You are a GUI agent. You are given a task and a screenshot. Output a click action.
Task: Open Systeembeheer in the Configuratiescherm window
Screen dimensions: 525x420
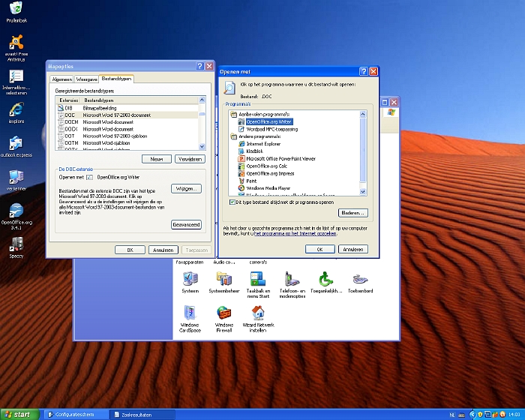(x=224, y=282)
